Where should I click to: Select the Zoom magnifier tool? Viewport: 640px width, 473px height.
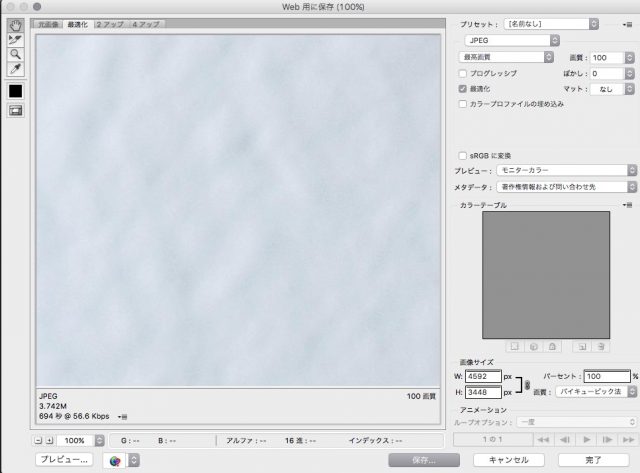pos(16,55)
